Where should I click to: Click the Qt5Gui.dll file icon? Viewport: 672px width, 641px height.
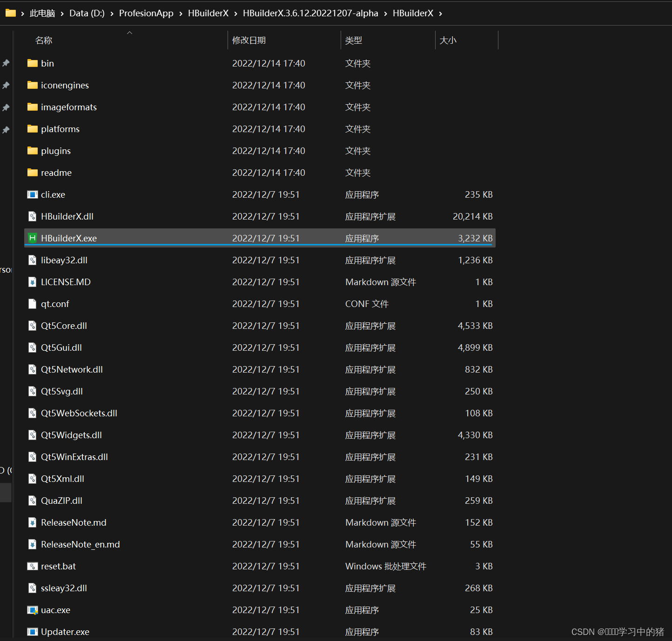33,347
